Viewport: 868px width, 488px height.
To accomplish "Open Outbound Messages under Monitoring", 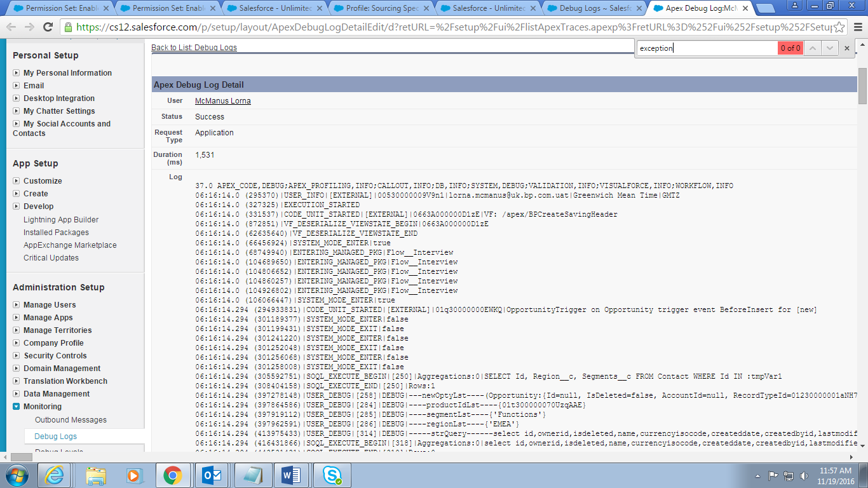I will click(71, 420).
